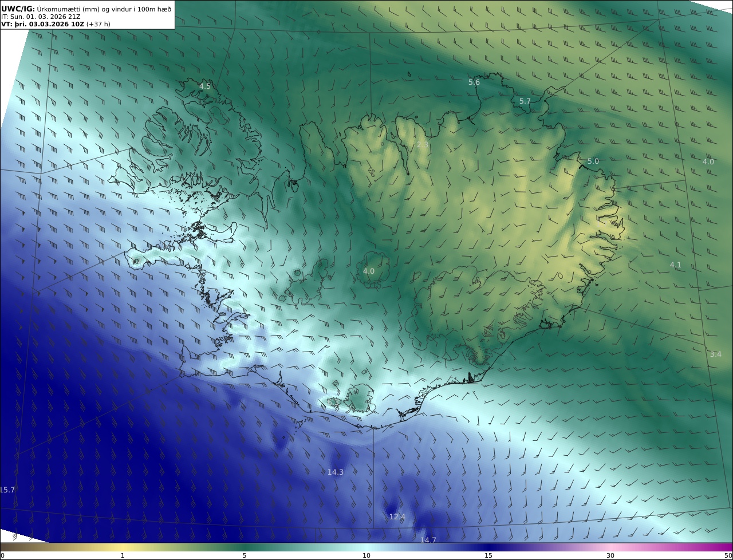This screenshot has width=733, height=560.
Task: Click the 15.7 value at the left edge
Action: (x=7, y=490)
